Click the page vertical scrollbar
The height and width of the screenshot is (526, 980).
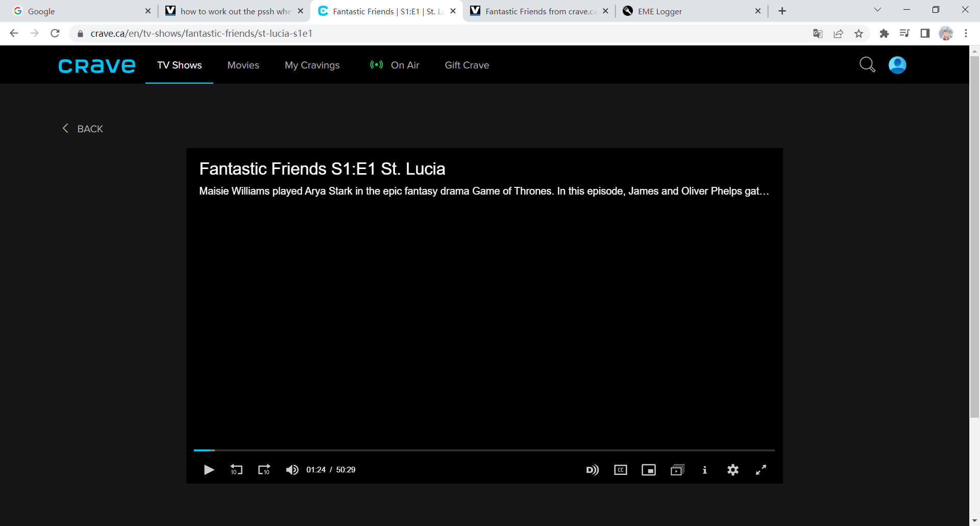974,237
